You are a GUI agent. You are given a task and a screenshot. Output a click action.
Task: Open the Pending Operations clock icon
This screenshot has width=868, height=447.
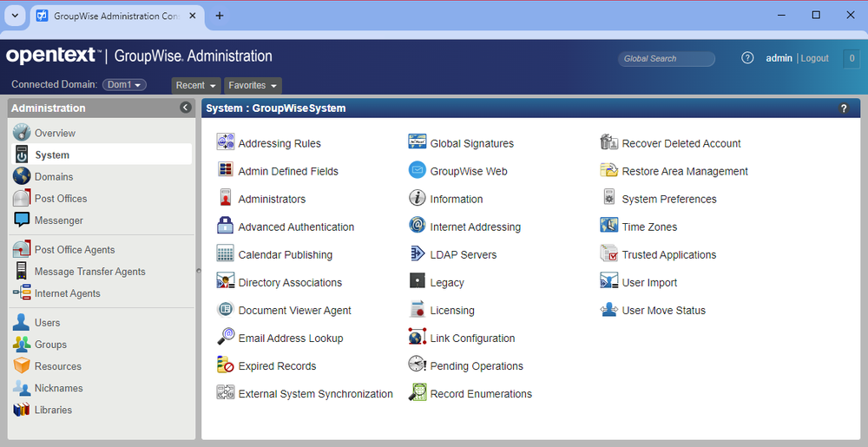coord(418,365)
